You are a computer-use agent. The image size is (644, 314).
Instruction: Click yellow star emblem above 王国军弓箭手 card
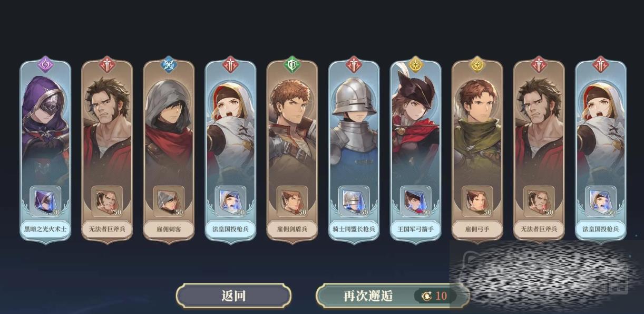pos(415,64)
